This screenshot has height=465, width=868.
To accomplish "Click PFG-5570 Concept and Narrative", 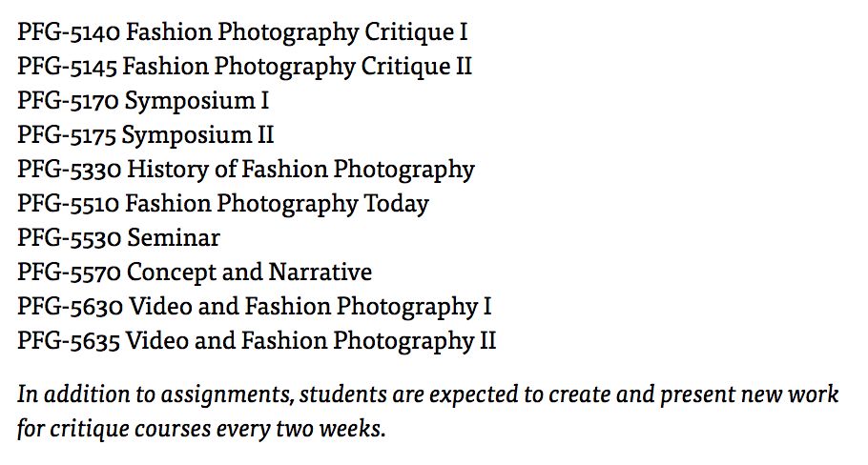I will tap(195, 272).
